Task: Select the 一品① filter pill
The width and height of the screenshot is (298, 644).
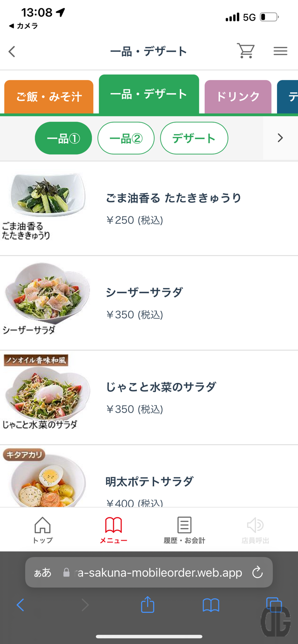Action: 63,138
